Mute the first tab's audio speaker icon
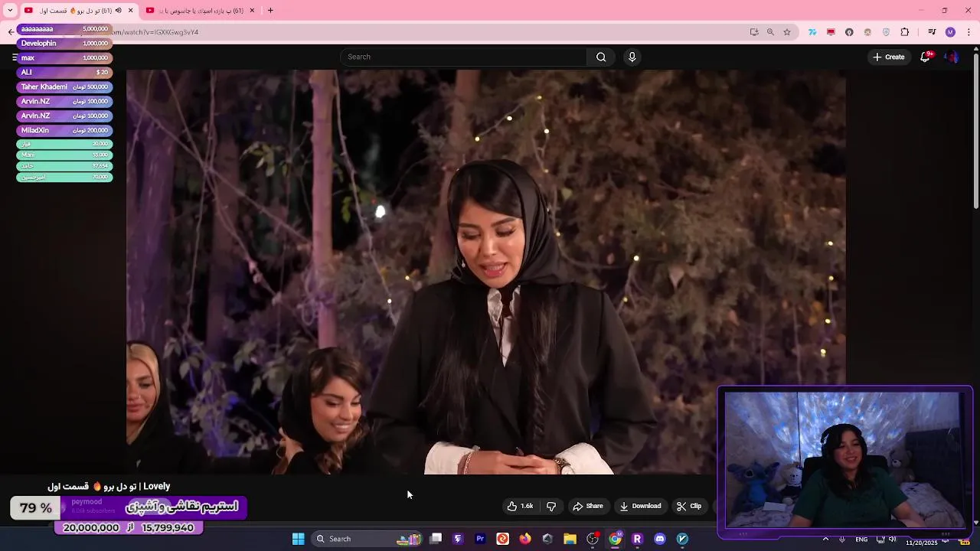The height and width of the screenshot is (551, 980). click(118, 11)
